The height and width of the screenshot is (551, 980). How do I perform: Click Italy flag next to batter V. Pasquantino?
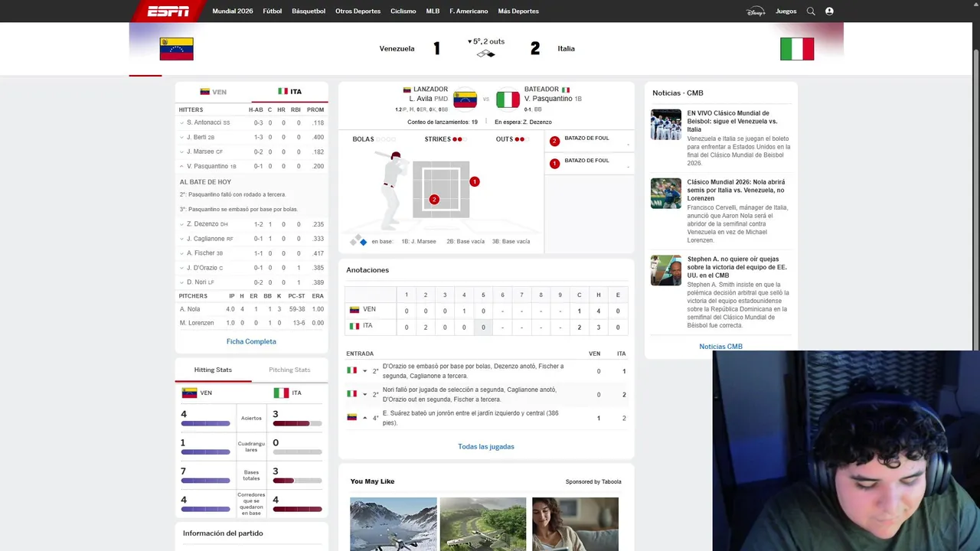[508, 99]
